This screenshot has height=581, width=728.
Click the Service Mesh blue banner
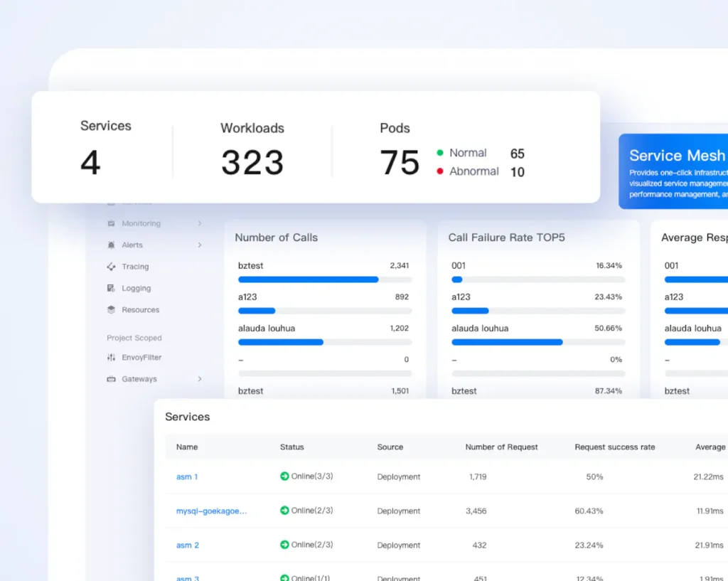673,171
